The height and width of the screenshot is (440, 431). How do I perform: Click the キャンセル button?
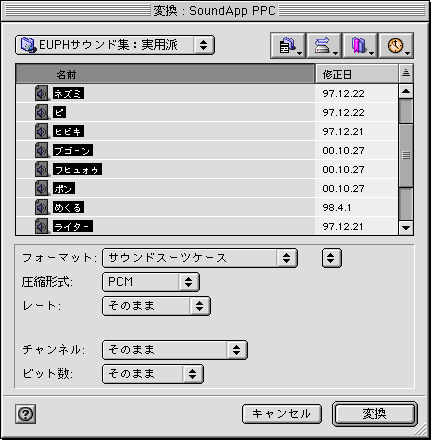(282, 414)
